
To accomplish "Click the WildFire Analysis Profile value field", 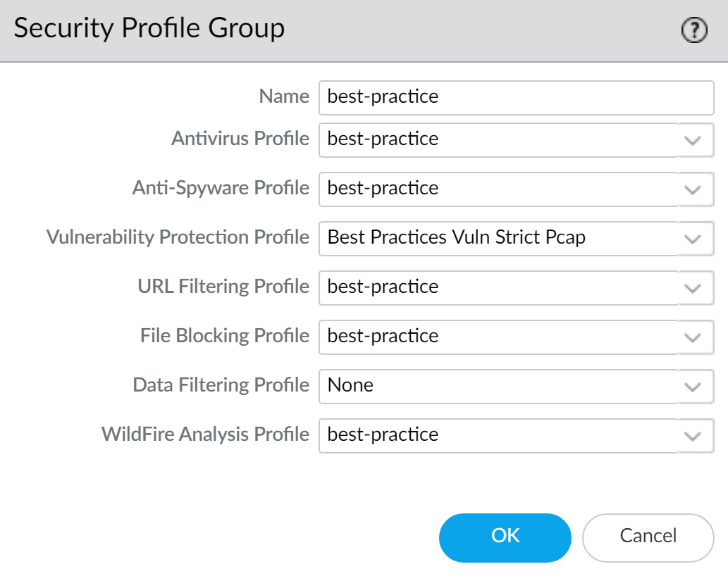I will (498, 435).
